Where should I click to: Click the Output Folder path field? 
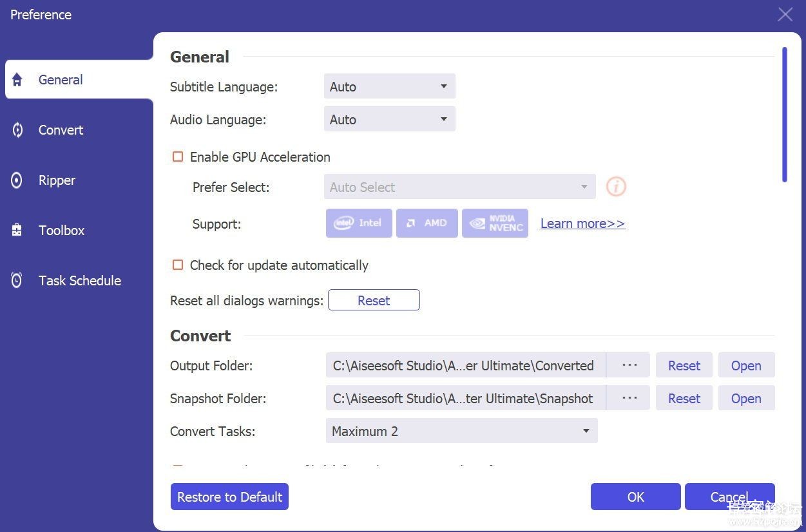click(x=466, y=365)
